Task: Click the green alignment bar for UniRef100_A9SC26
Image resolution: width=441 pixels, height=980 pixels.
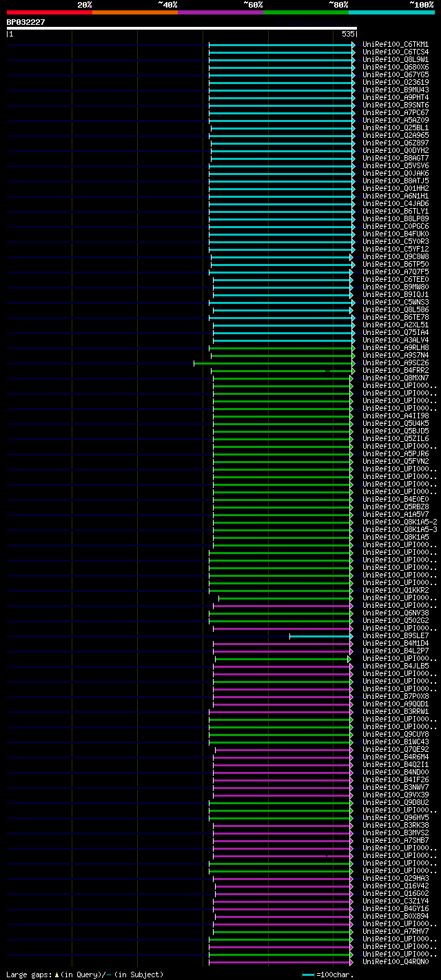Action: [x=273, y=363]
